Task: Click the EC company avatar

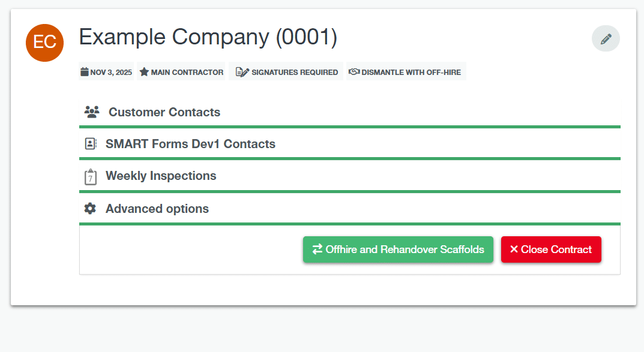Action: [44, 43]
